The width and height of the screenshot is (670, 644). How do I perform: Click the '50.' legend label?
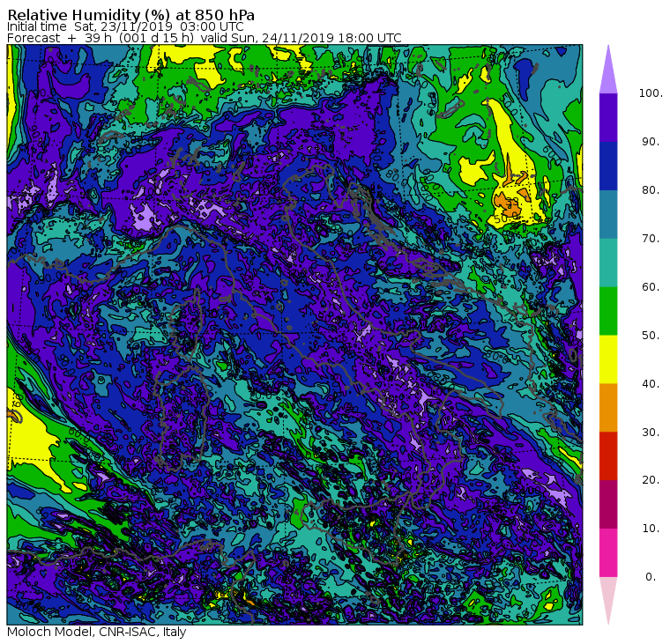click(x=651, y=336)
